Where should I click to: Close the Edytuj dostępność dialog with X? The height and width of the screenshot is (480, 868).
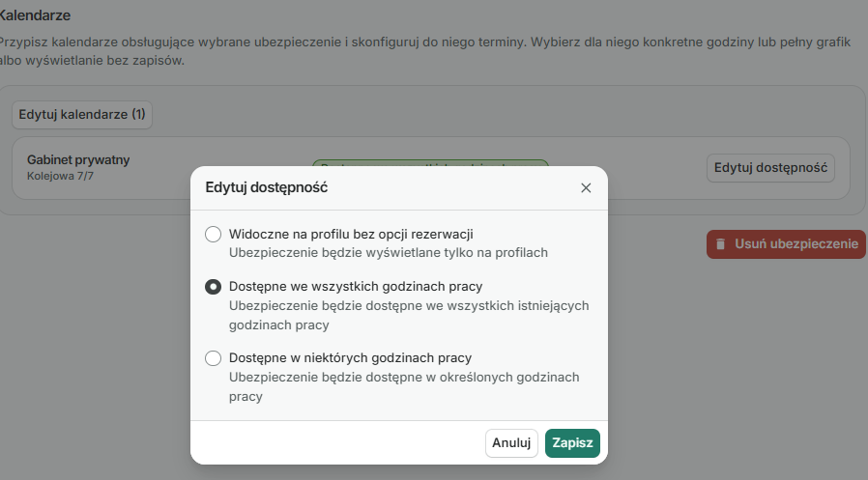click(x=586, y=188)
